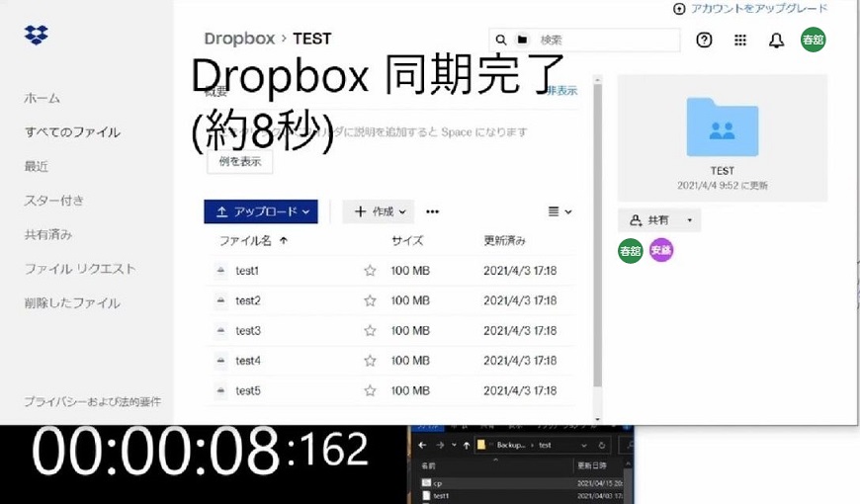Viewport: 860px width, 504px height.
Task: Click the サイズ column header
Action: [407, 241]
